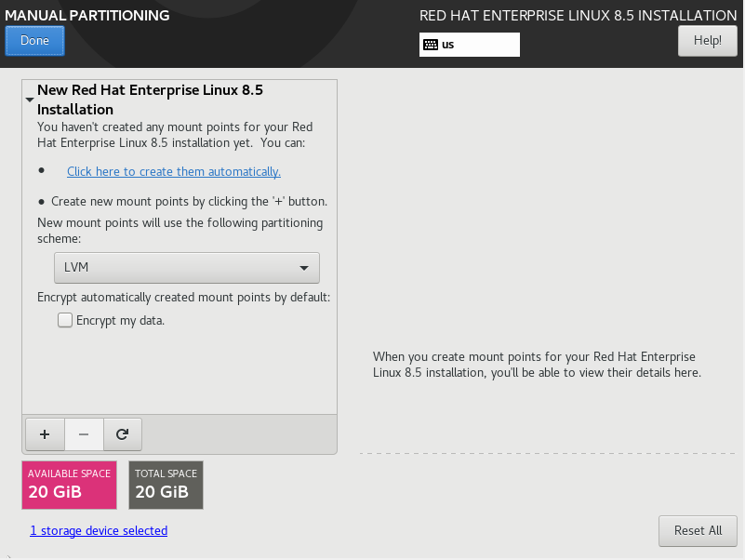This screenshot has height=560, width=745.
Task: Click the Encrypt my data label
Action: coord(120,320)
